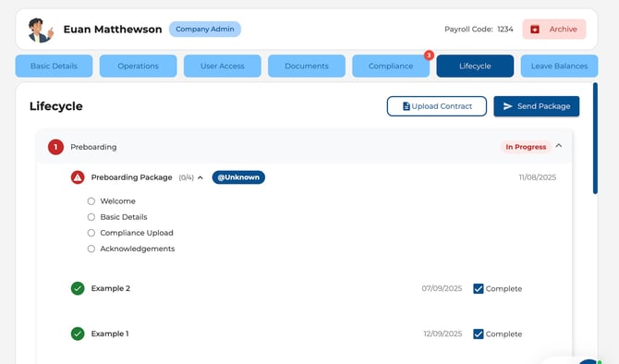This screenshot has height=364, width=619.
Task: Click the Upload Contract button
Action: pyautogui.click(x=437, y=106)
